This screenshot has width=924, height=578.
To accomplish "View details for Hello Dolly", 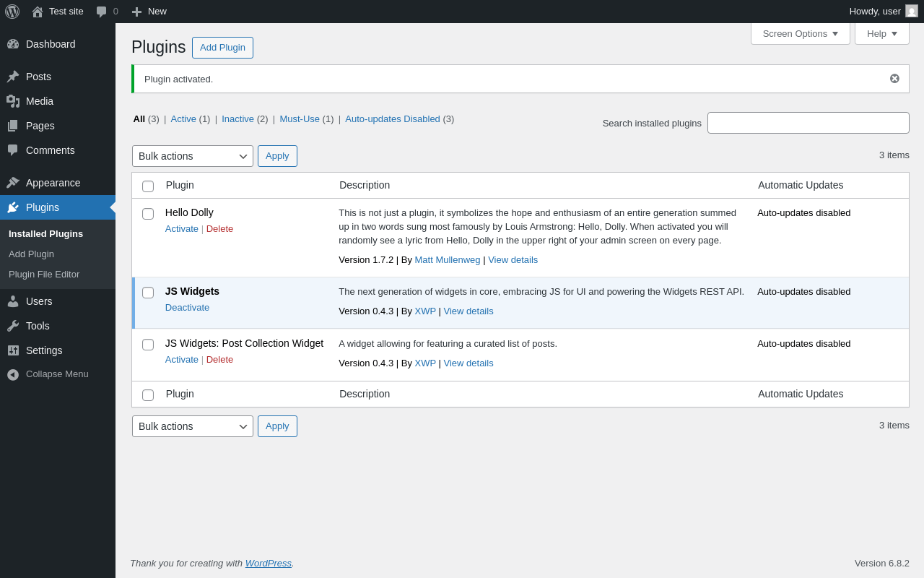I will click(x=513, y=260).
